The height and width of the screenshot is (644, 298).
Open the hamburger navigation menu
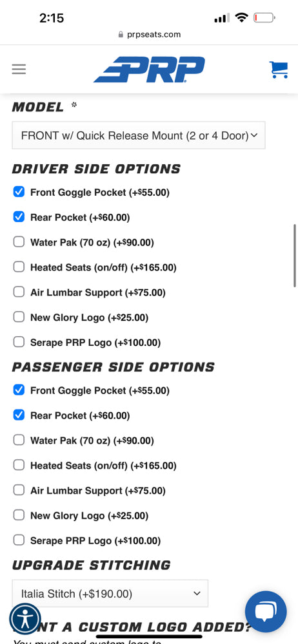point(19,69)
